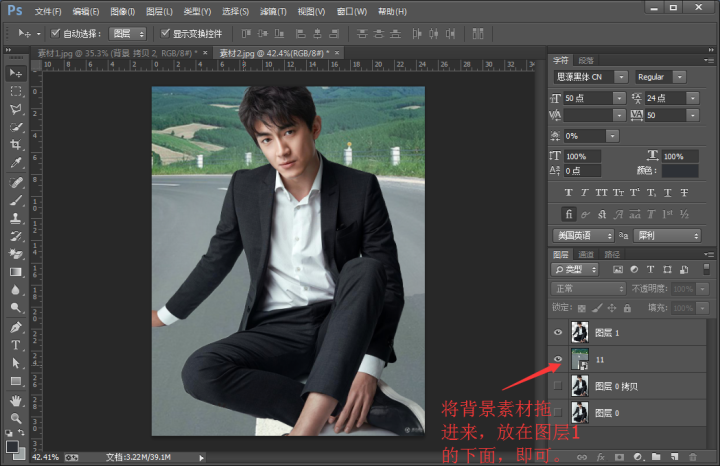Toggle the 显示变换控件 checkbox
The width and height of the screenshot is (720, 466).
165,33
